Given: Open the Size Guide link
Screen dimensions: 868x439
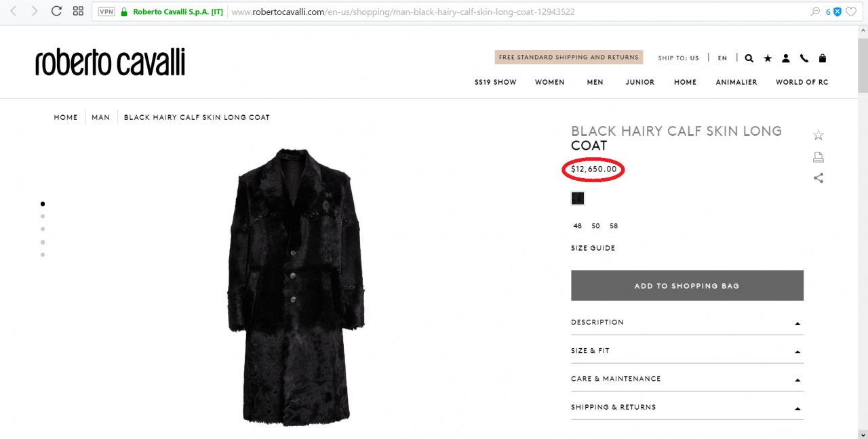Looking at the screenshot, I should [x=593, y=249].
